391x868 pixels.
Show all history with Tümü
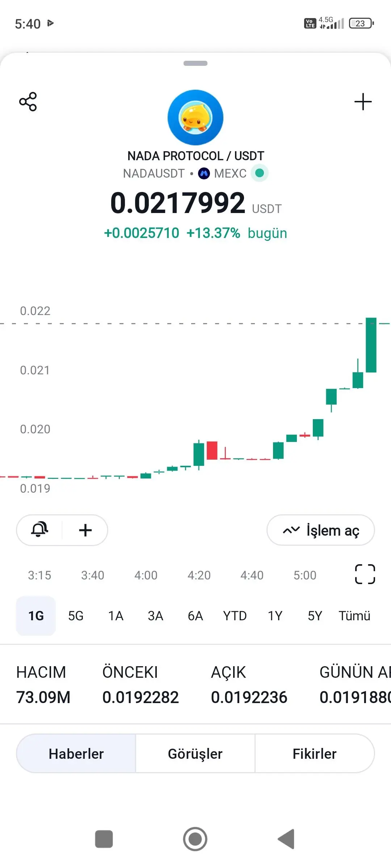[354, 616]
